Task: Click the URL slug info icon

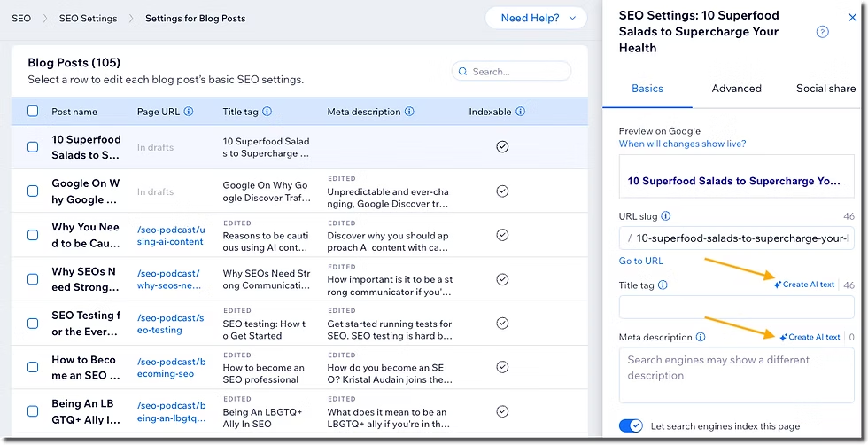Action: 666,216
